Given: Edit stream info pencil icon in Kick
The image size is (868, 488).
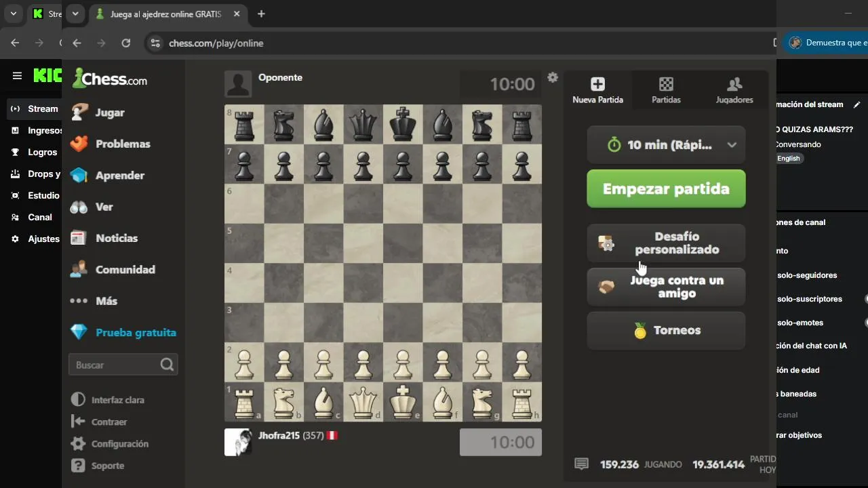Looking at the screenshot, I should pyautogui.click(x=857, y=104).
